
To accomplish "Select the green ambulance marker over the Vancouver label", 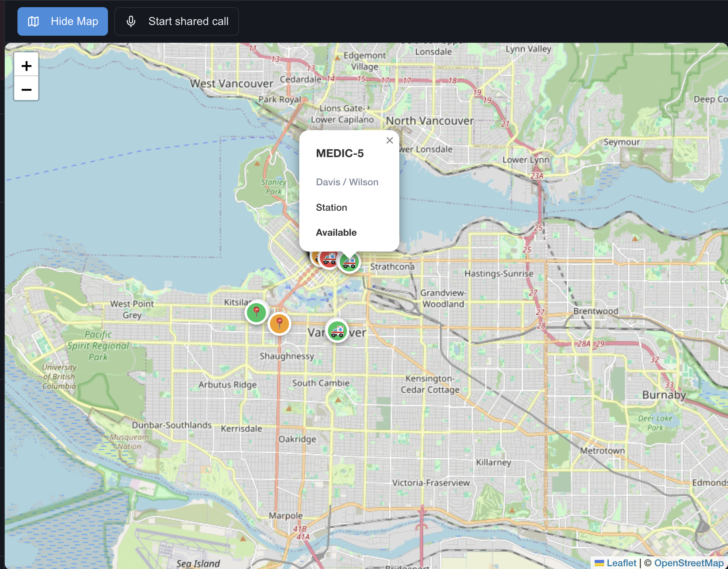I will pos(337,331).
